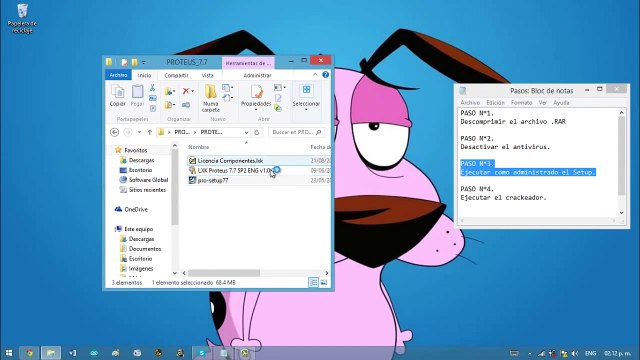Select Este equipo in navigation pane

[x=138, y=229]
